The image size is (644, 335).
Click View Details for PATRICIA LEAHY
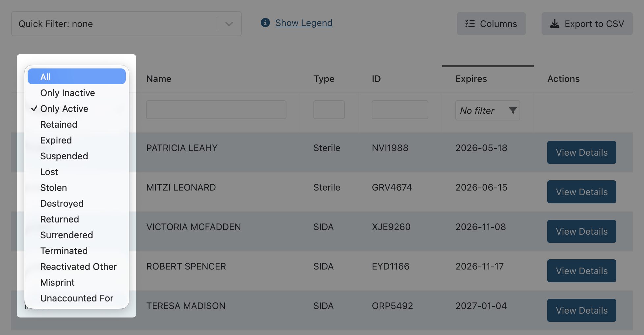[x=581, y=152]
